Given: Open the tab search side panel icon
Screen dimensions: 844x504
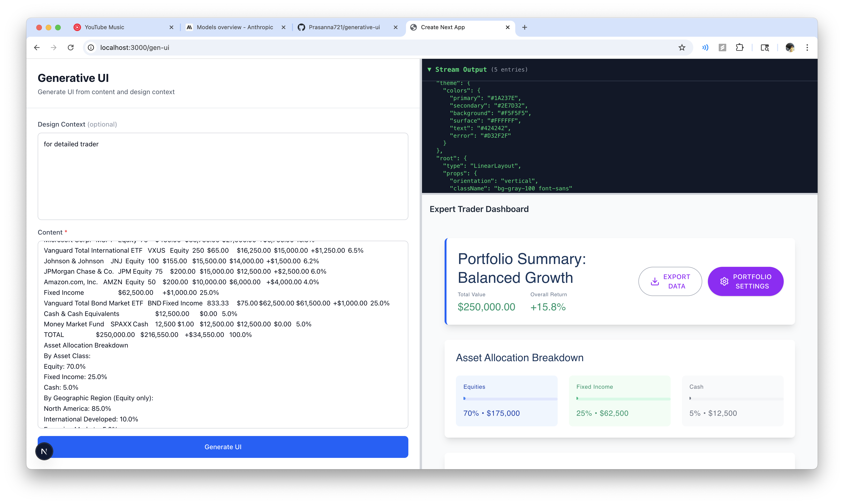Looking at the screenshot, I should click(765, 48).
